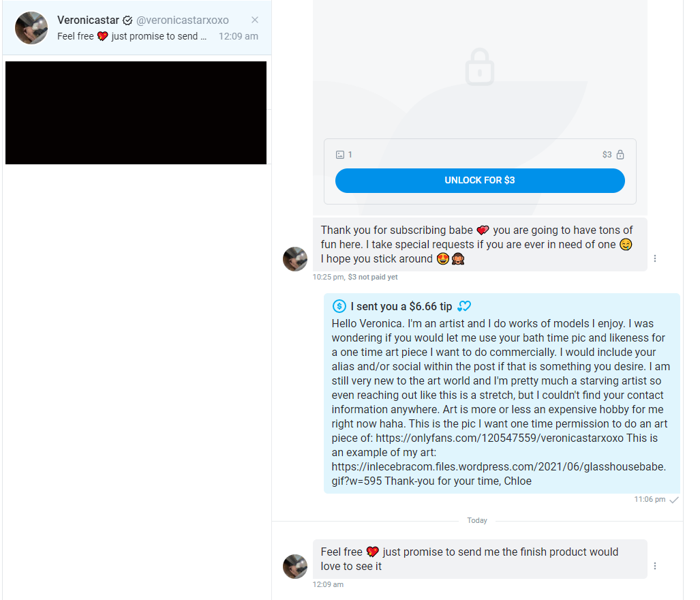Click Veronicastar's avatar in the chat list

31,28
